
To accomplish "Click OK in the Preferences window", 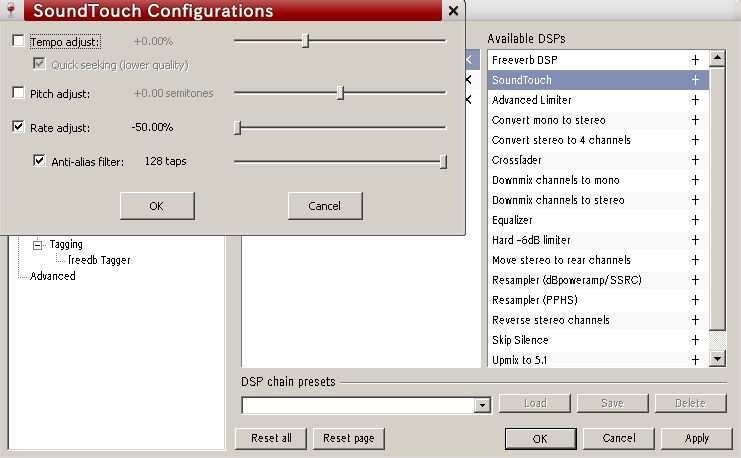I will [x=541, y=439].
